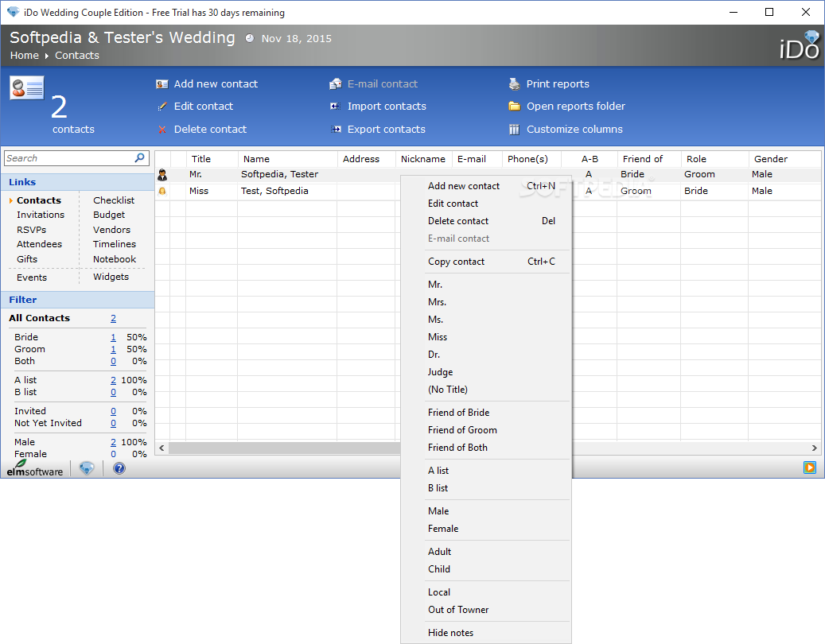The image size is (825, 644).
Task: Click the A list count link
Action: click(113, 380)
